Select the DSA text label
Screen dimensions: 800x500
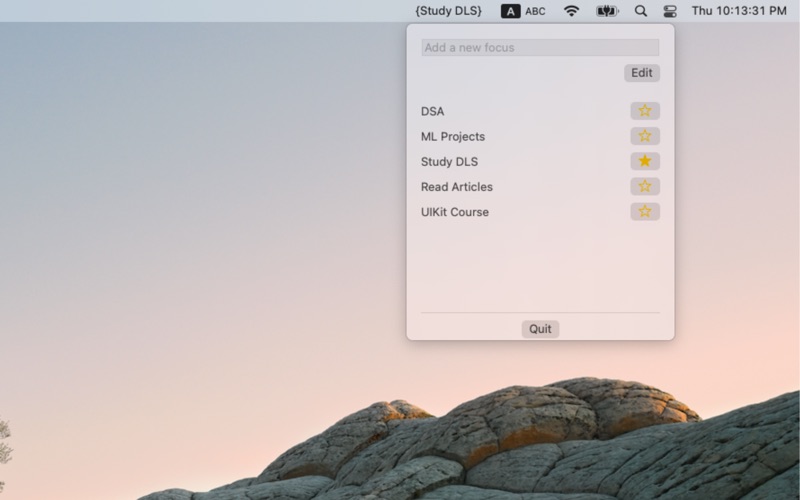tap(433, 111)
